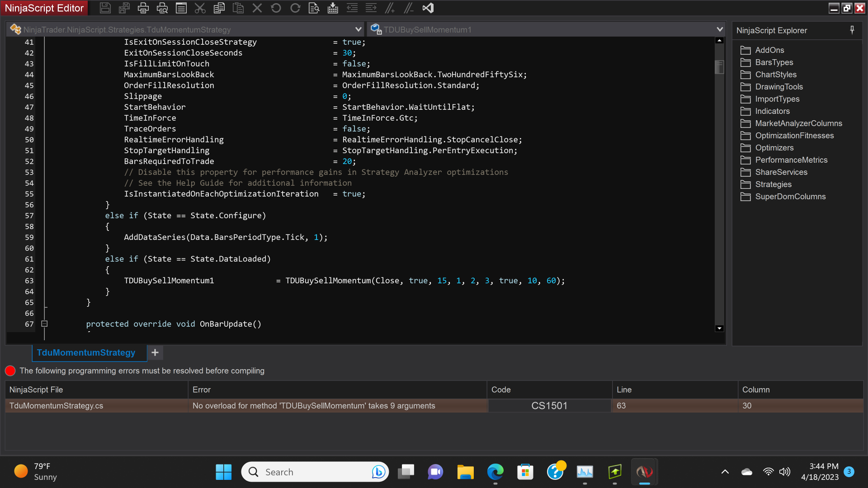
Task: Open the Visual Studio icon
Action: [428, 8]
